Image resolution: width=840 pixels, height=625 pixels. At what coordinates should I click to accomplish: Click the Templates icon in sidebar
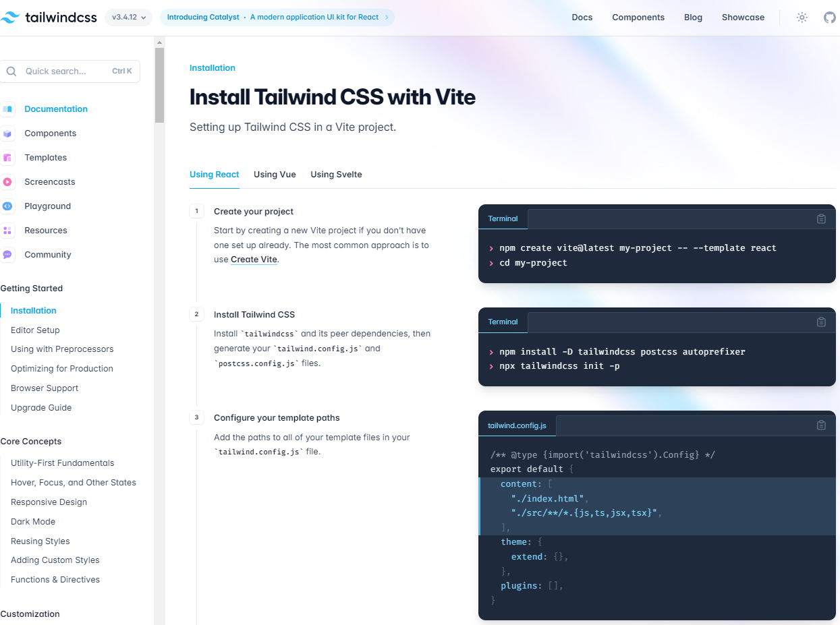click(7, 158)
